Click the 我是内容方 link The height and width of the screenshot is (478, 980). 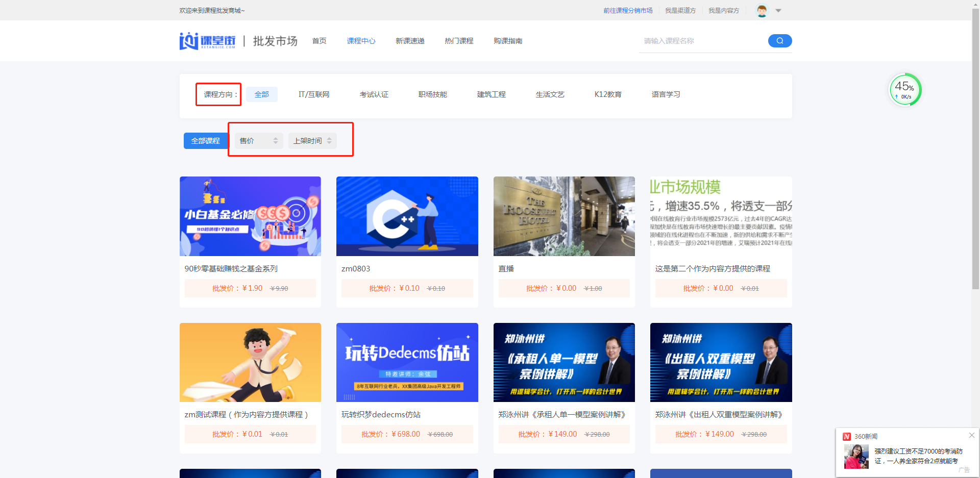(x=724, y=11)
